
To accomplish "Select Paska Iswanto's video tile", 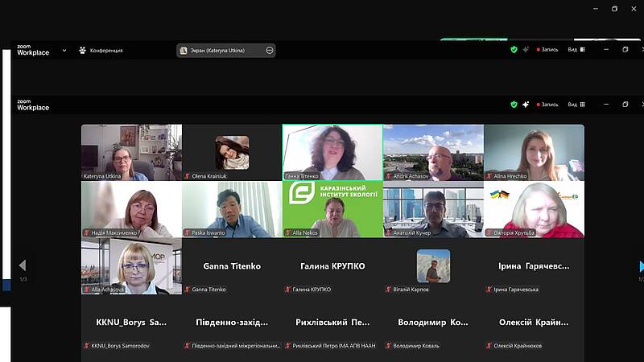I will 231,209.
